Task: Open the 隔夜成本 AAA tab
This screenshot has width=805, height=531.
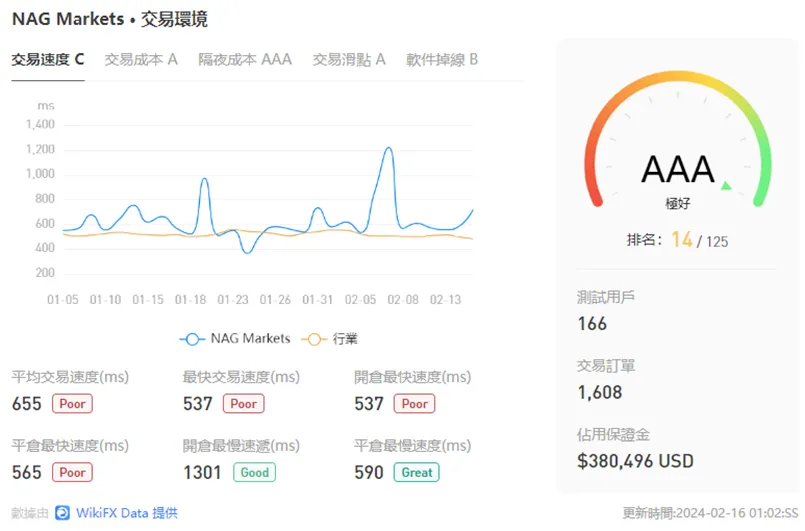Action: click(x=245, y=60)
